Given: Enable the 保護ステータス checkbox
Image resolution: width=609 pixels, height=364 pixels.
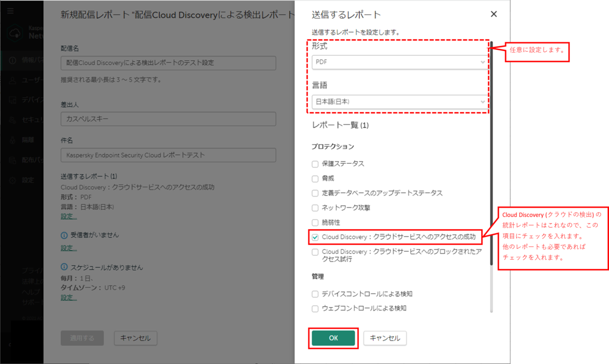Looking at the screenshot, I should click(315, 164).
